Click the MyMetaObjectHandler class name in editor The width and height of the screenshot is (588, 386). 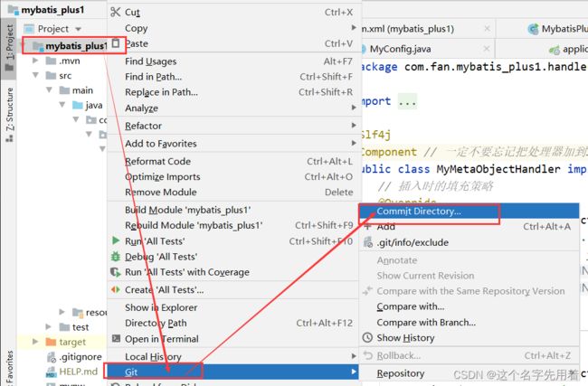tap(498, 169)
